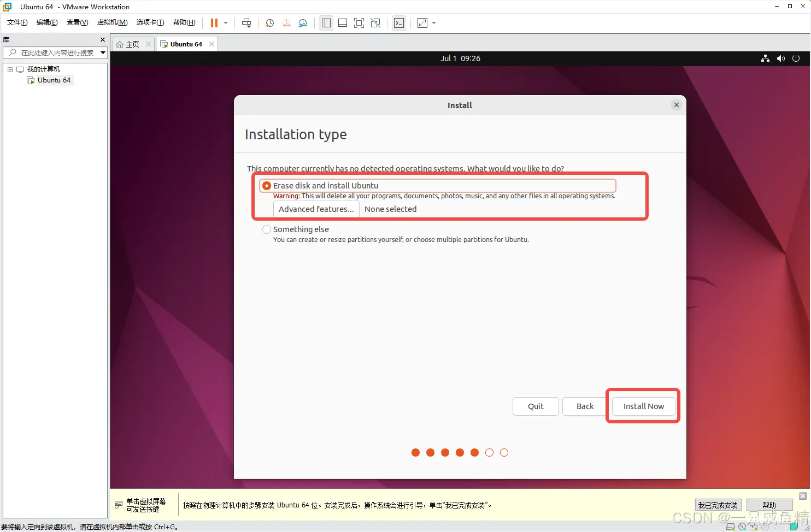This screenshot has height=532, width=811.
Task: Open the 帮助(H) menu
Action: pos(184,22)
